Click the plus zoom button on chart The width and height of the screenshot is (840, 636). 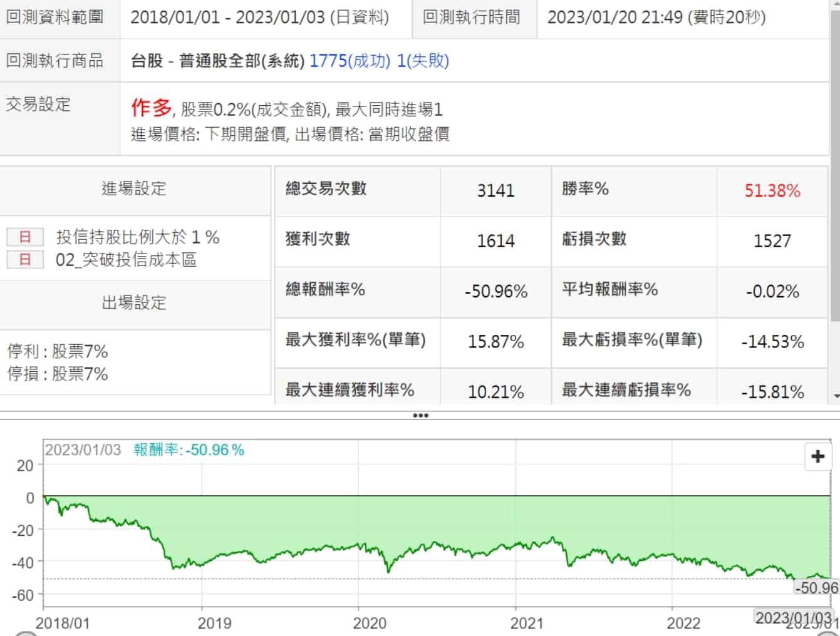pyautogui.click(x=817, y=456)
